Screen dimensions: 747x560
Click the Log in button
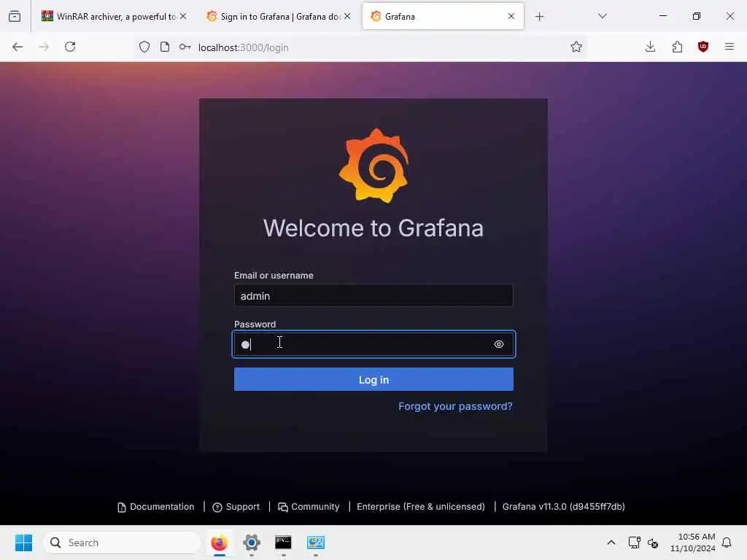click(x=373, y=379)
